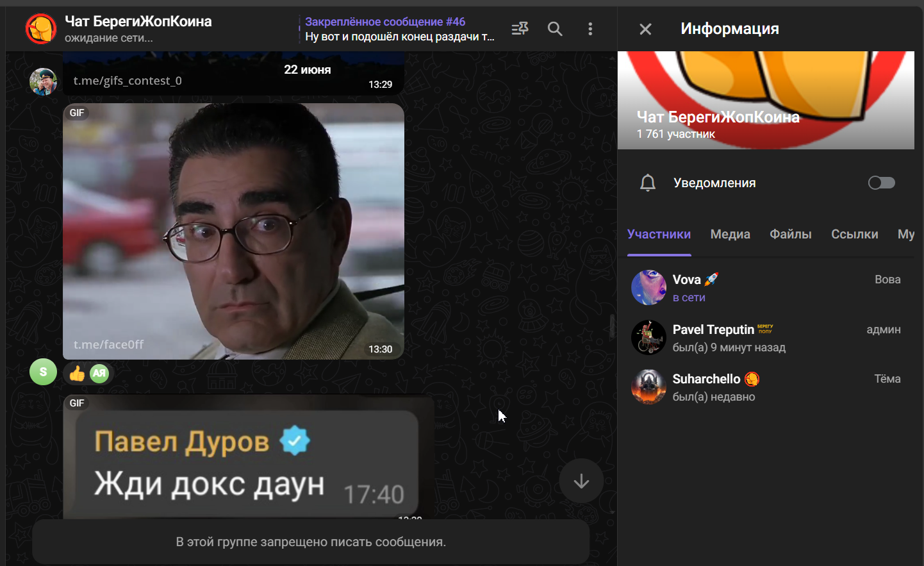Click the Тёма tag beside Suharchello
This screenshot has height=566, width=924.
point(887,379)
